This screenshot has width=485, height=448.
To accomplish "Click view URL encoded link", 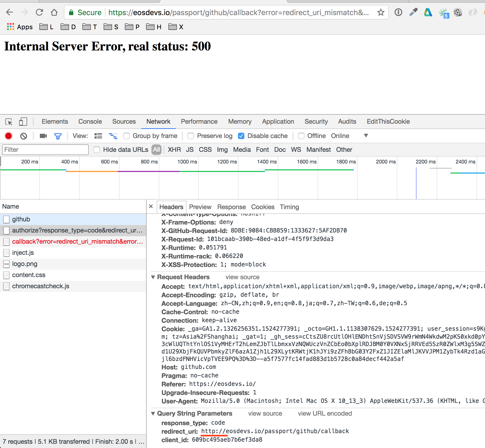I will click(325, 413).
